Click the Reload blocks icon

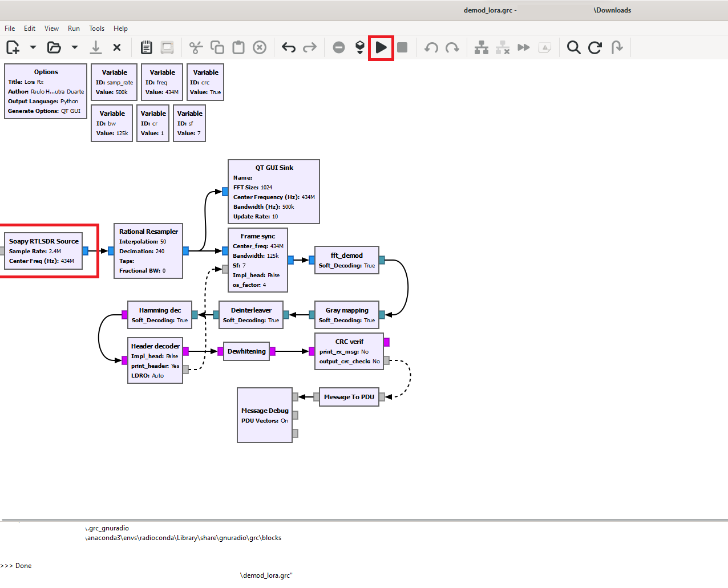tap(594, 47)
